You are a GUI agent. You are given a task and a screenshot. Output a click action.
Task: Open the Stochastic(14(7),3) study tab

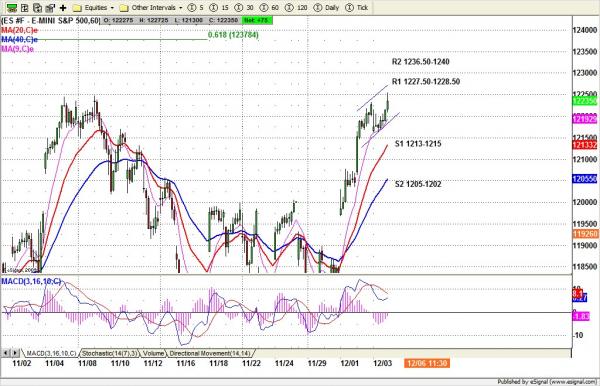click(x=109, y=353)
